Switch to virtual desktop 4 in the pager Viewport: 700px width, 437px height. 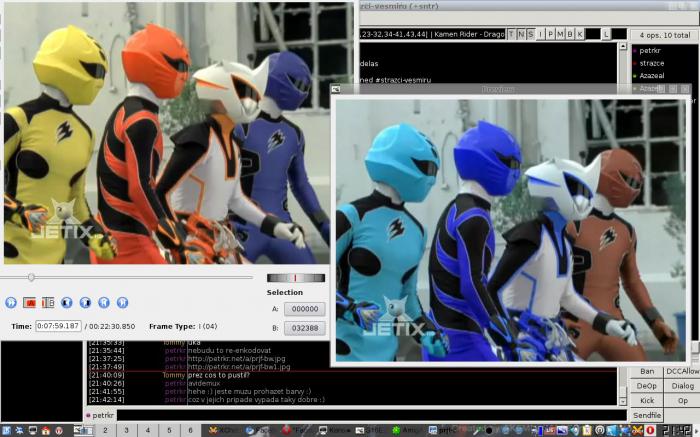tap(148, 430)
